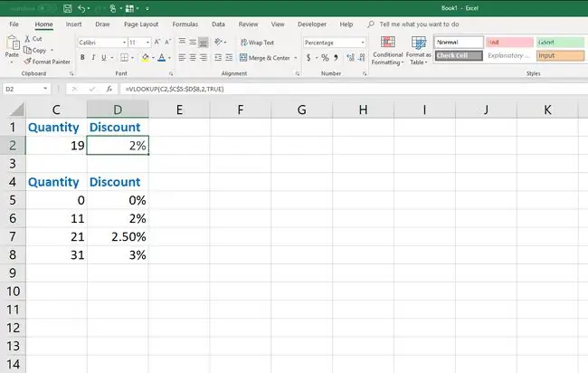
Task: Decrease decimal places
Action: coord(362,57)
